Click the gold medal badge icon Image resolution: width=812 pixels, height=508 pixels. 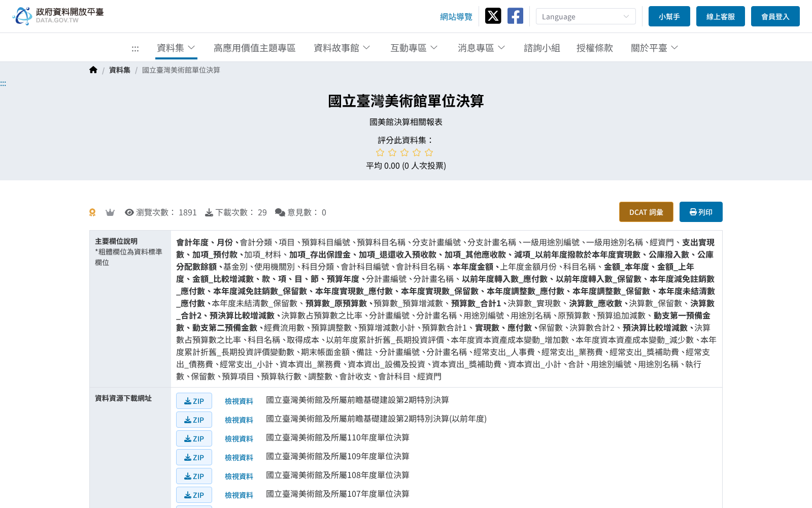92,212
